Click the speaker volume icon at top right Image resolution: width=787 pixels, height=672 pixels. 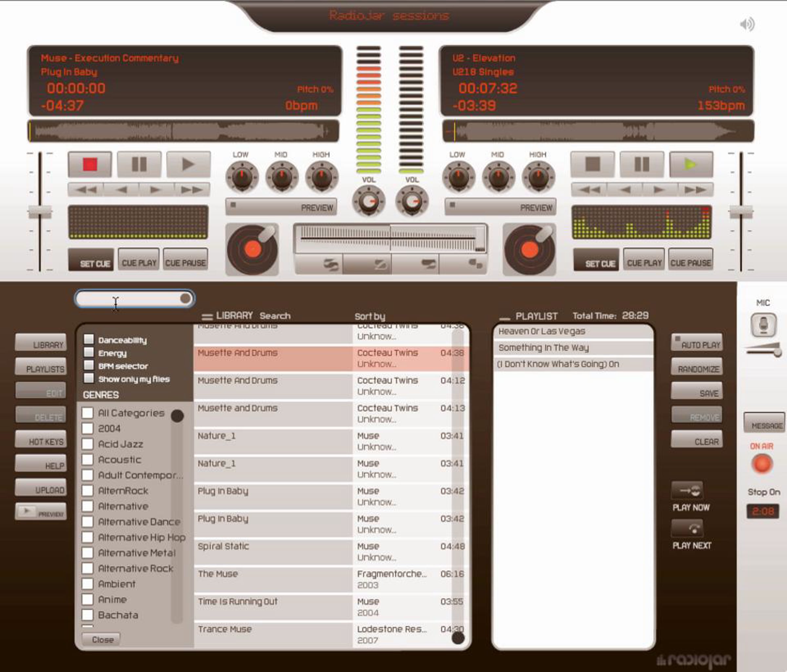pos(747,25)
